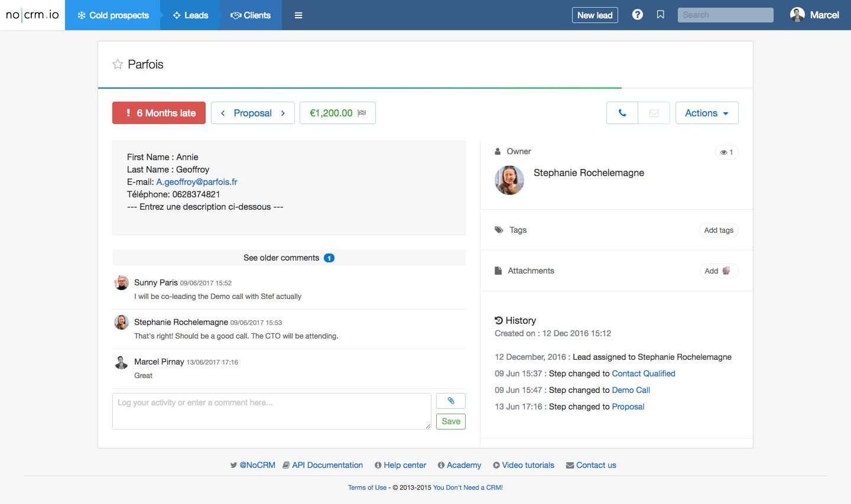Screen dimensions: 851x504
Task: Click the phone call icon button
Action: (x=622, y=113)
